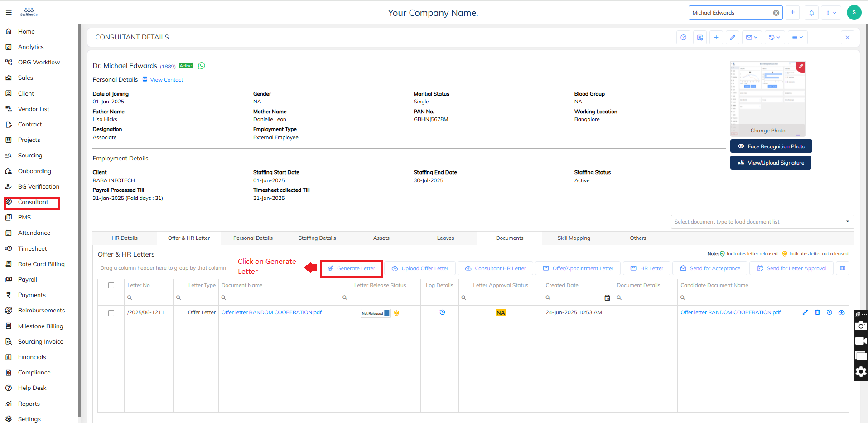Click the help question mark icon

tap(683, 38)
